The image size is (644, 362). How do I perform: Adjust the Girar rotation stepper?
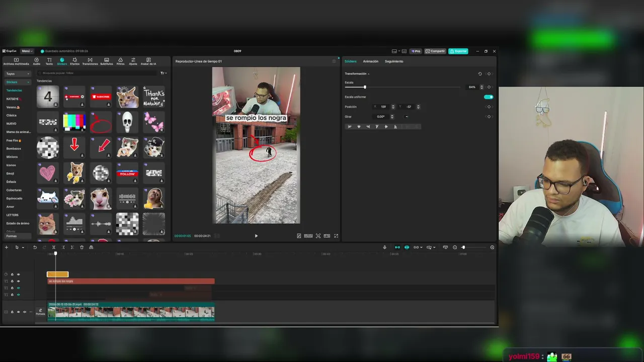[x=393, y=117]
